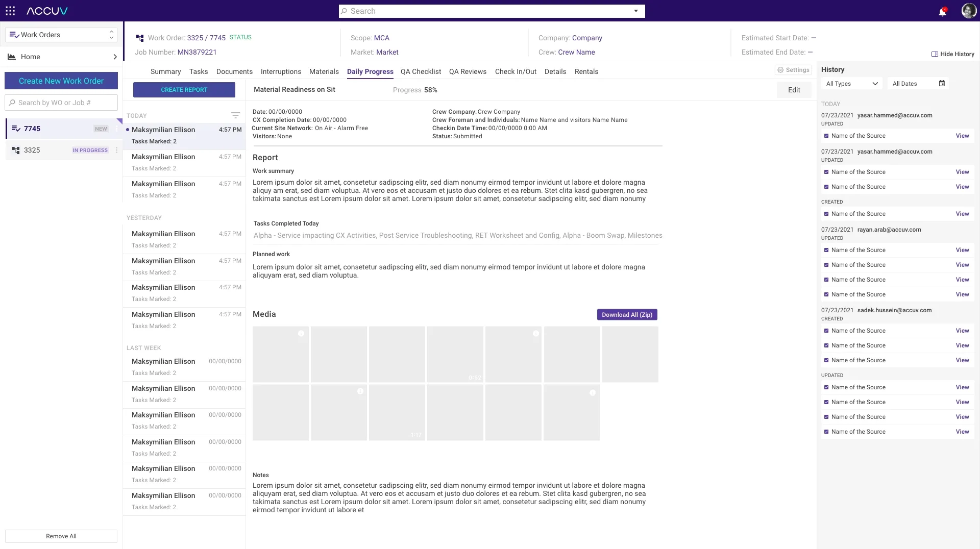
Task: Click the Home chart icon in sidebar
Action: [x=11, y=57]
